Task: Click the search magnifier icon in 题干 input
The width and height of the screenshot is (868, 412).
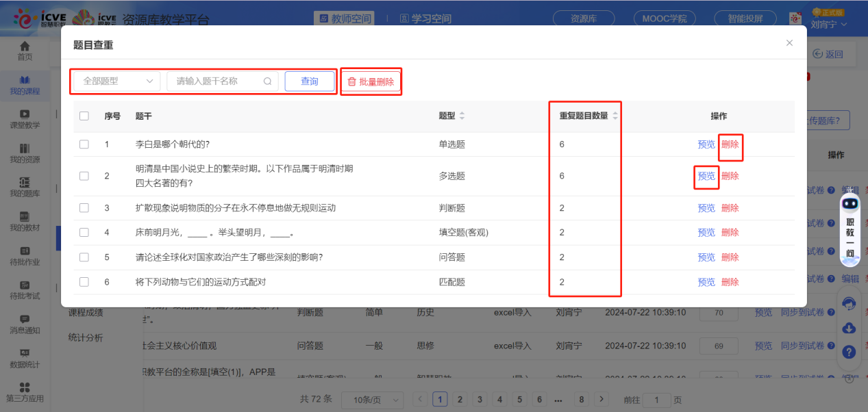Action: [x=268, y=81]
